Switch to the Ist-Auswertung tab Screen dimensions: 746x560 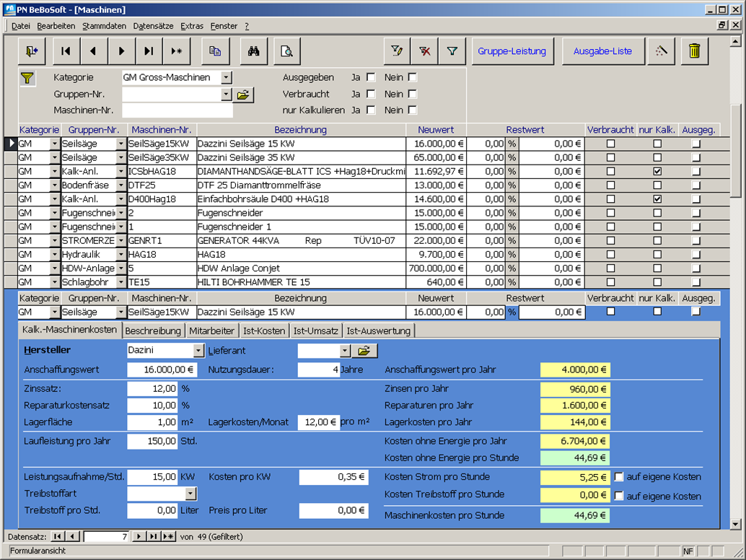[x=378, y=331]
